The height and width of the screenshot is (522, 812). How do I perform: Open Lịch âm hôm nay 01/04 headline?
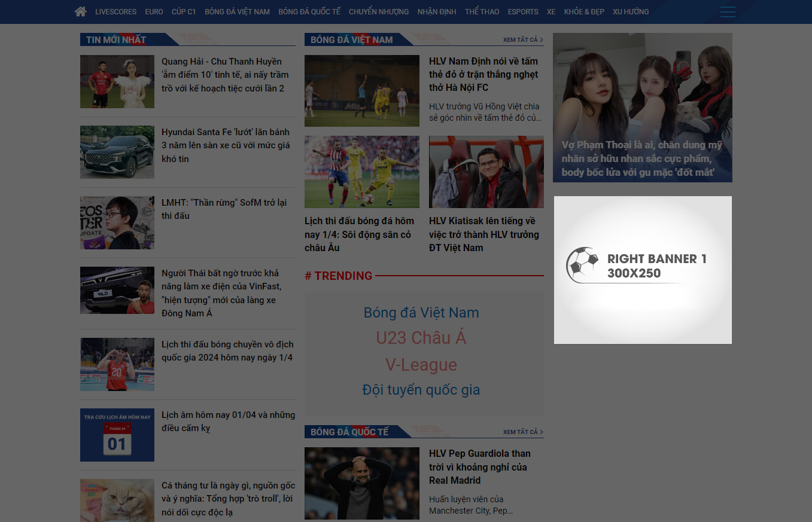click(x=228, y=422)
